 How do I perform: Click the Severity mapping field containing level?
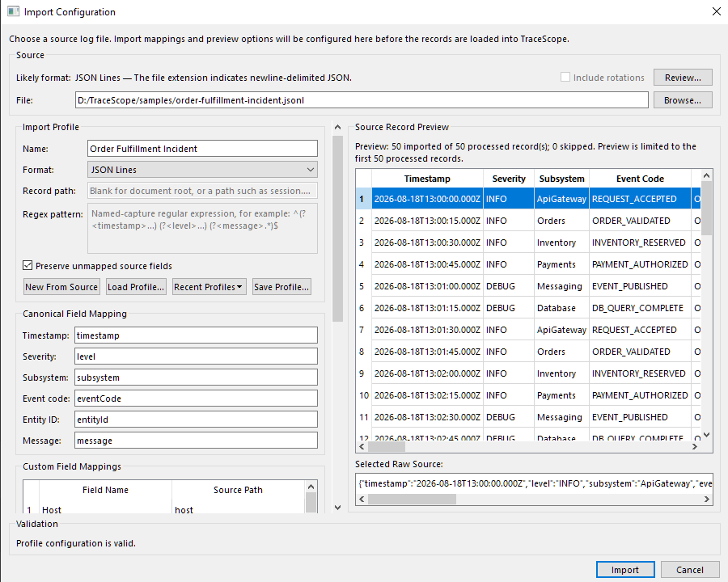pyautogui.click(x=196, y=356)
